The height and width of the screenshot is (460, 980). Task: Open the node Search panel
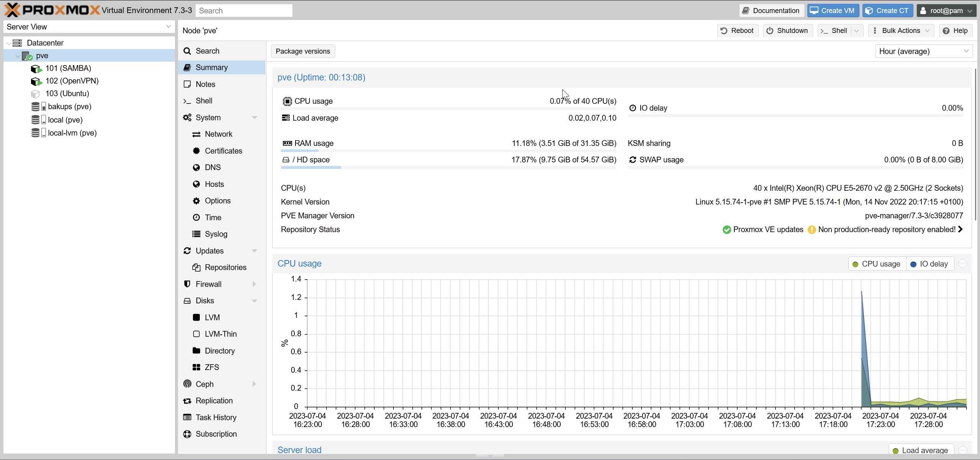pos(221,51)
